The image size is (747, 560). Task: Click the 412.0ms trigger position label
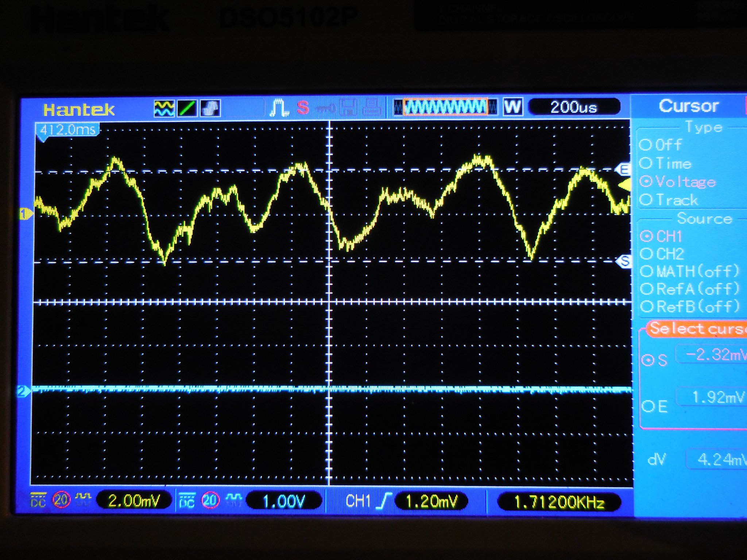[x=67, y=130]
